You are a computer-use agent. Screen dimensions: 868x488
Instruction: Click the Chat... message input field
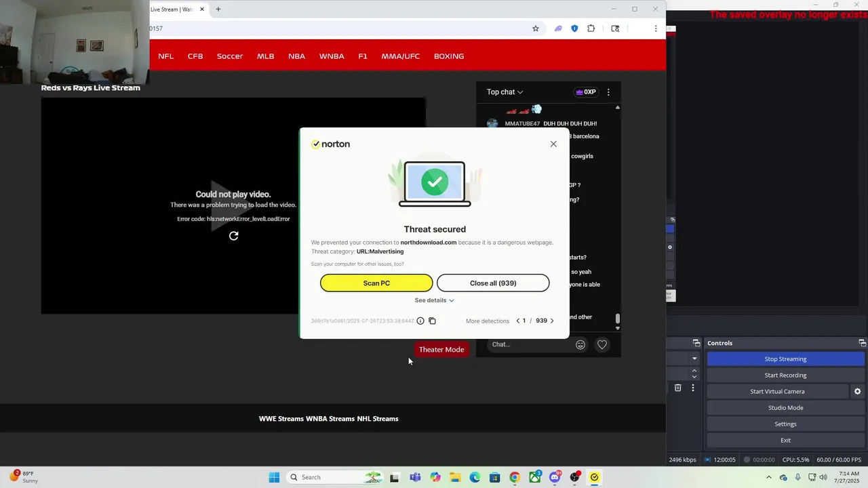click(531, 344)
